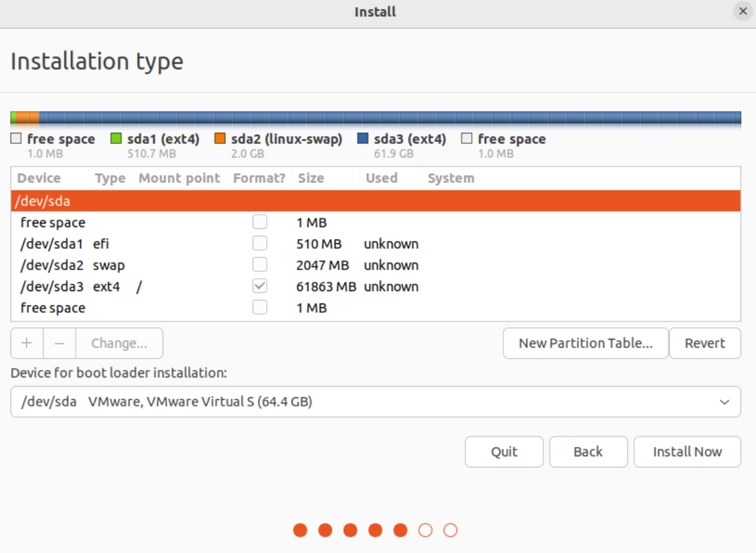Click the blue sda3 legend swatch

pos(363,139)
